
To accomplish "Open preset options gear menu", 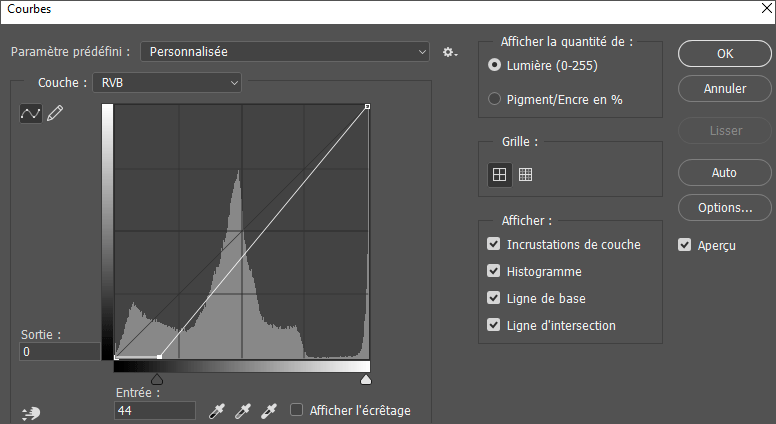I will pos(450,52).
